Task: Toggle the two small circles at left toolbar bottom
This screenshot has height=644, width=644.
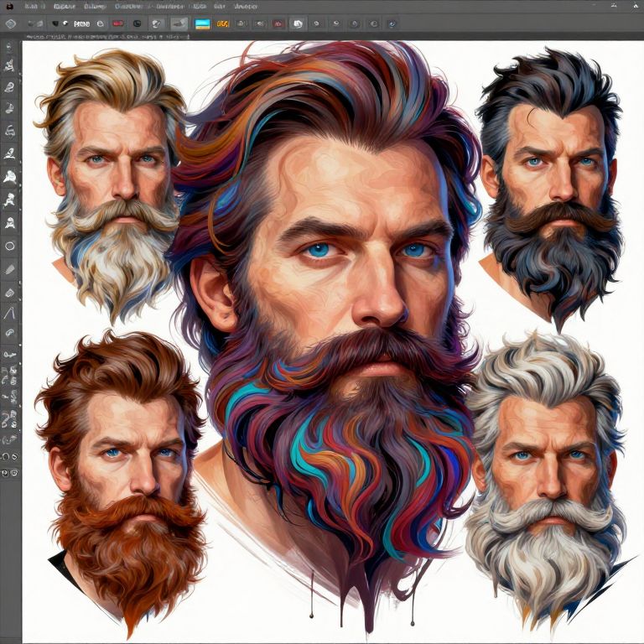Action: pyautogui.click(x=10, y=456)
